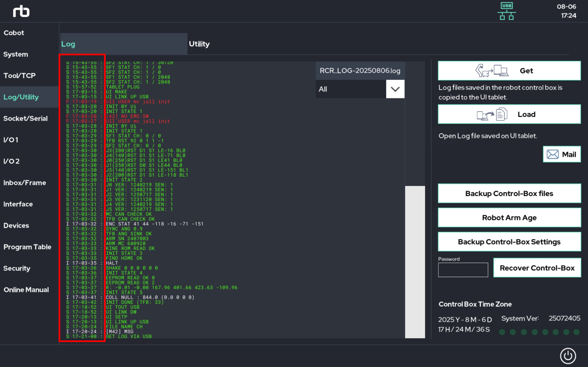Click Backup Control-Box files
Image resolution: width=588 pixels, height=367 pixels.
pos(509,194)
